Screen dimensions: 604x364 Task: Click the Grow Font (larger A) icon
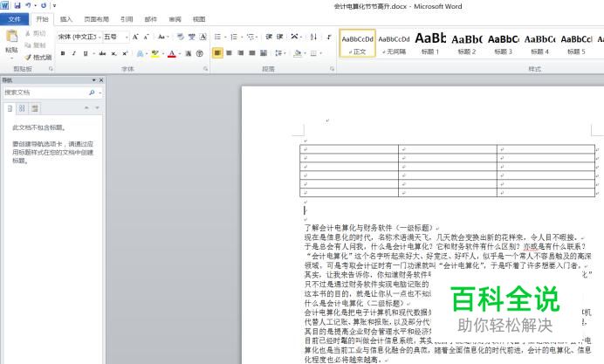click(135, 37)
